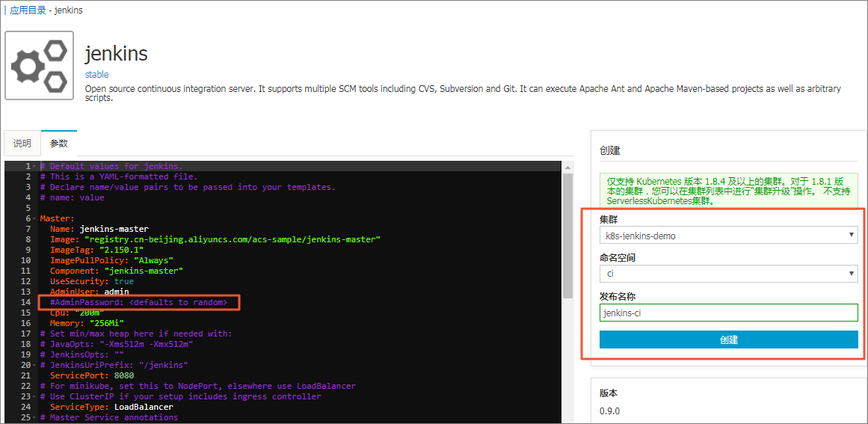Click the '# name: value' comment on line 4
This screenshot has height=424, width=868.
[x=72, y=197]
